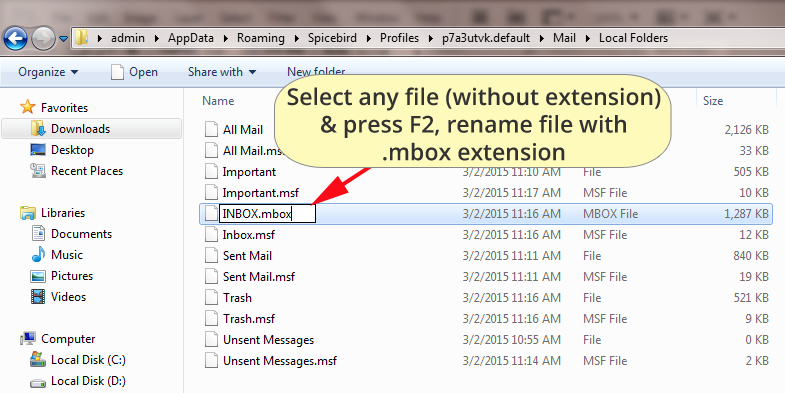Select AppData in the address path

pos(191,38)
